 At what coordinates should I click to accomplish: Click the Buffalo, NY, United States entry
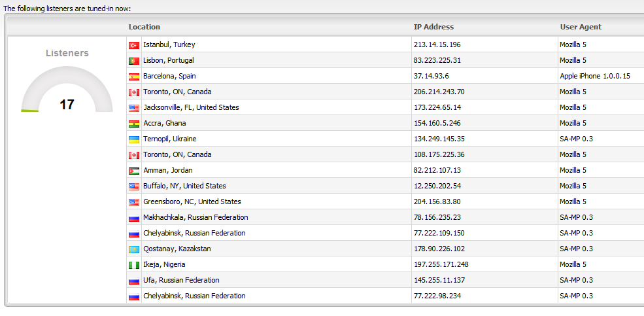(x=184, y=186)
